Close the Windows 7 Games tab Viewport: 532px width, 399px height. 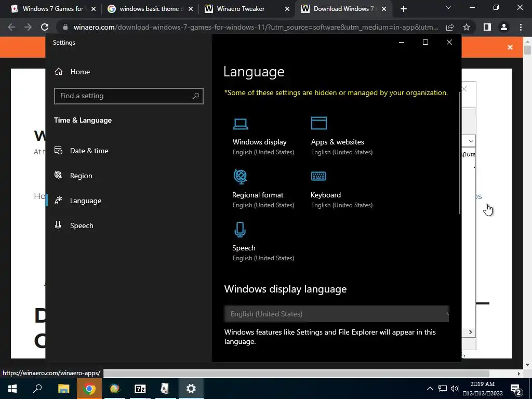click(94, 9)
